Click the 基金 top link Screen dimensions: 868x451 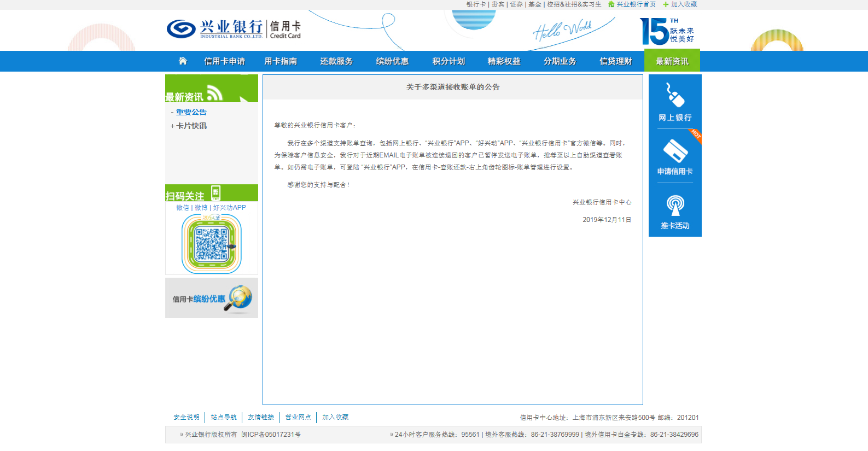point(535,4)
